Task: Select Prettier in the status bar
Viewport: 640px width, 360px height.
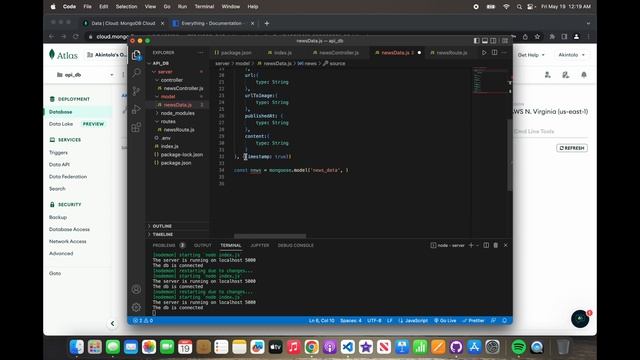Action: [473, 321]
